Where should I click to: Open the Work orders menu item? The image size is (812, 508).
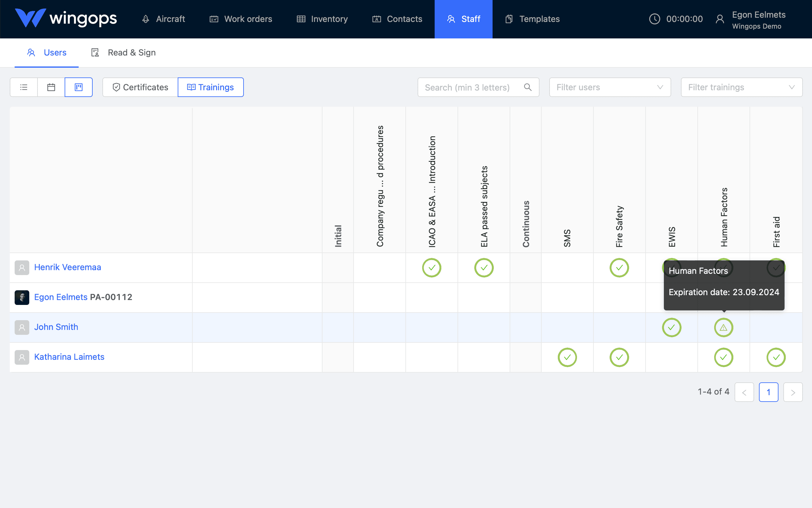pyautogui.click(x=241, y=19)
